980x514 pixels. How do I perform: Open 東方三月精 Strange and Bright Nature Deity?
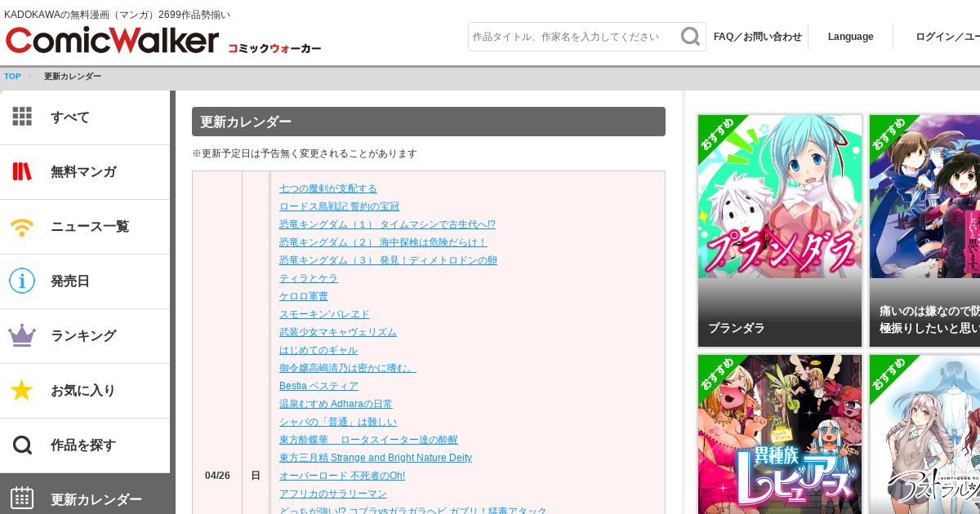point(376,458)
